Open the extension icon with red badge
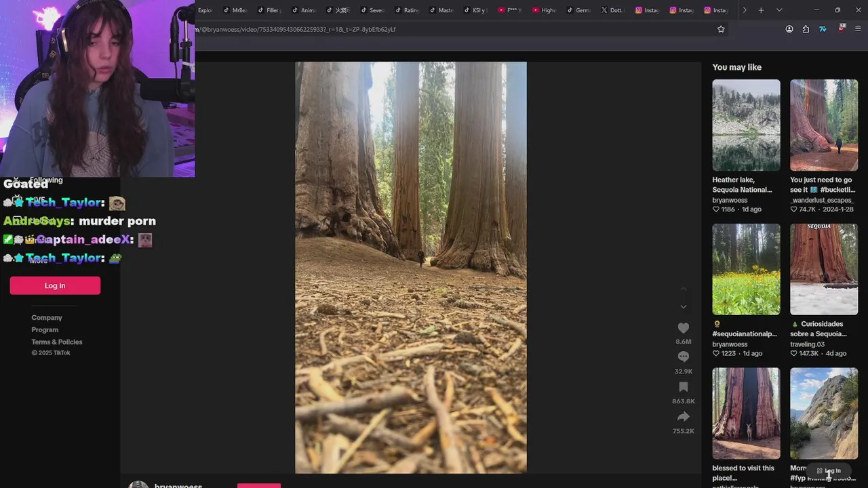868x488 pixels. [x=841, y=28]
